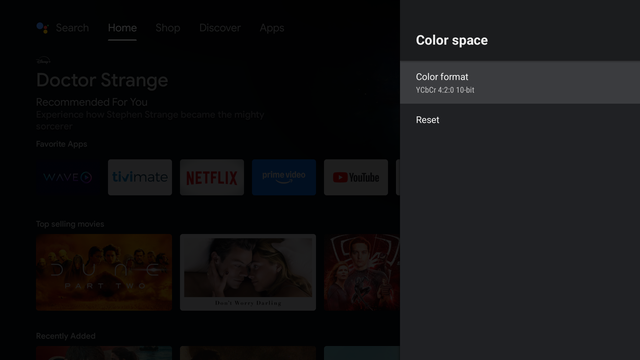
Task: Select Reset in Color space panel
Action: pos(520,120)
